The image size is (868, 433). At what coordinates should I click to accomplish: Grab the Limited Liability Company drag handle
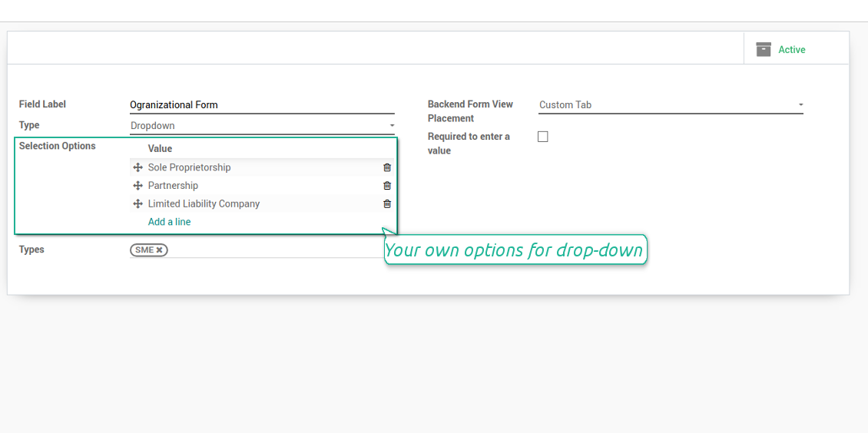point(138,204)
